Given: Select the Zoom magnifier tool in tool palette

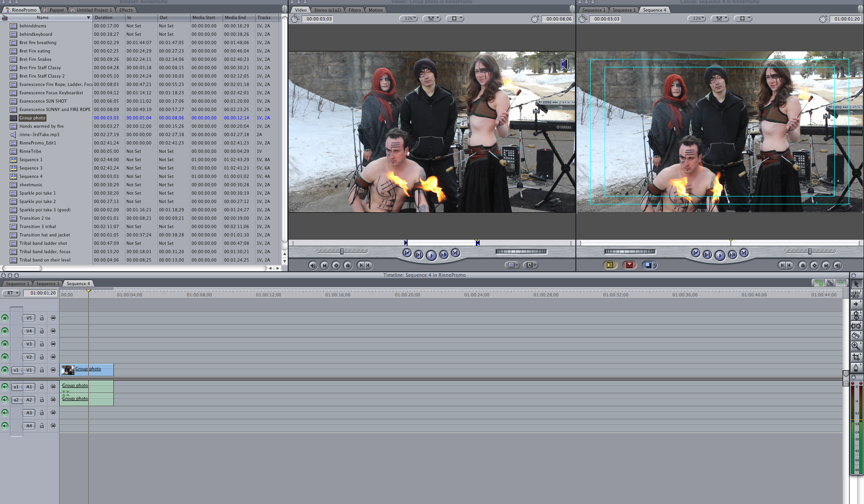Looking at the screenshot, I should click(856, 346).
